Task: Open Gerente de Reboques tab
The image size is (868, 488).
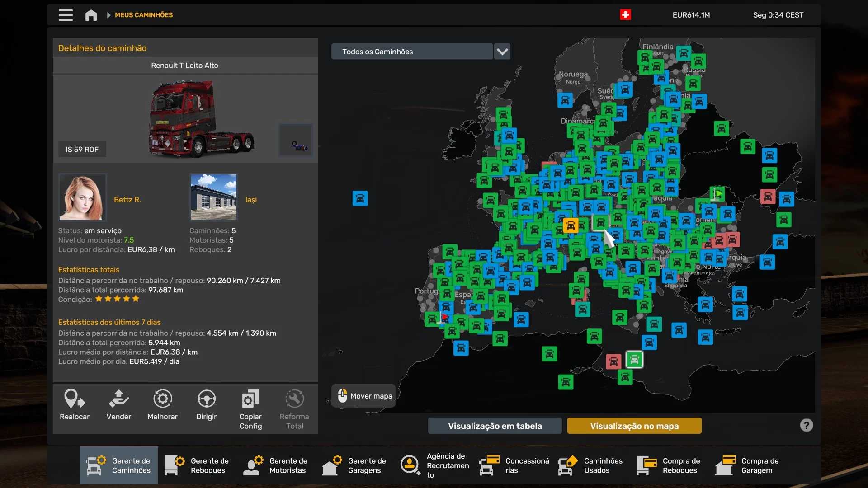Action: click(x=198, y=465)
